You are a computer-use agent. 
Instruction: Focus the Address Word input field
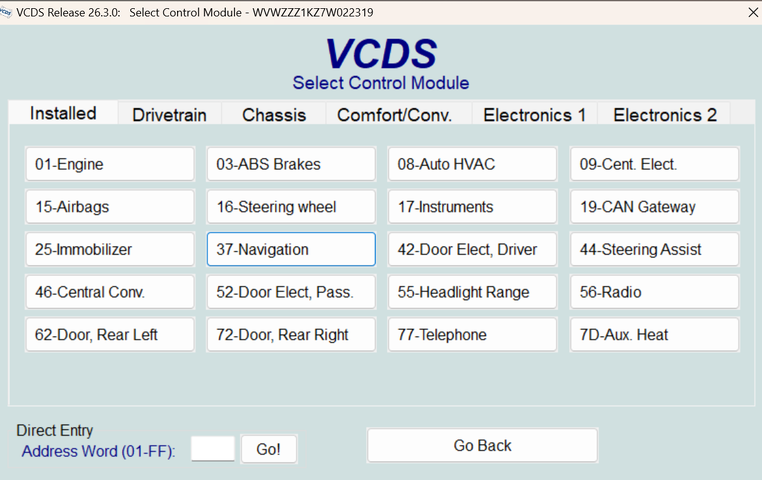(x=213, y=449)
